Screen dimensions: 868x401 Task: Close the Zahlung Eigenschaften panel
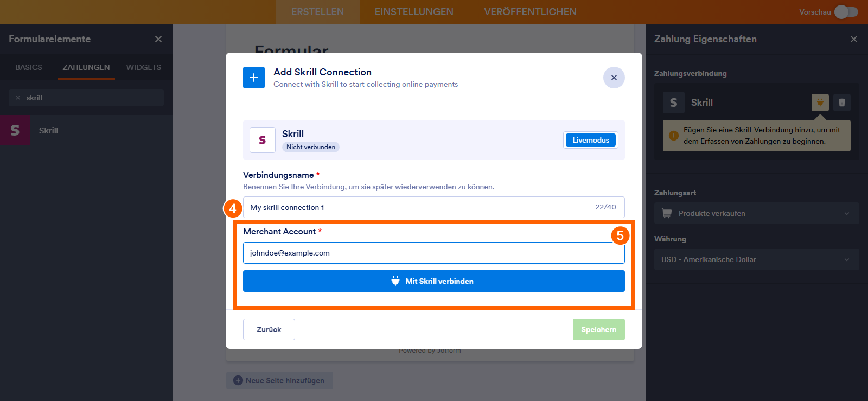[x=854, y=39]
